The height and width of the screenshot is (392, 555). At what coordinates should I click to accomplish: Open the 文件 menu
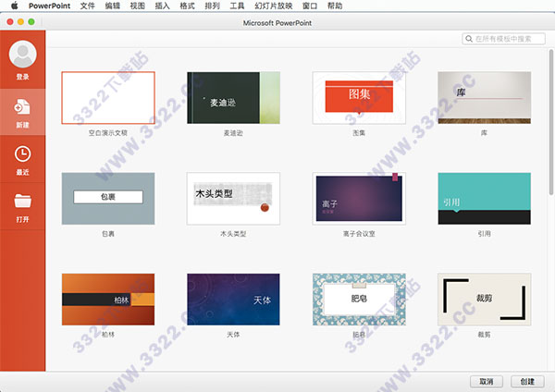(88, 6)
